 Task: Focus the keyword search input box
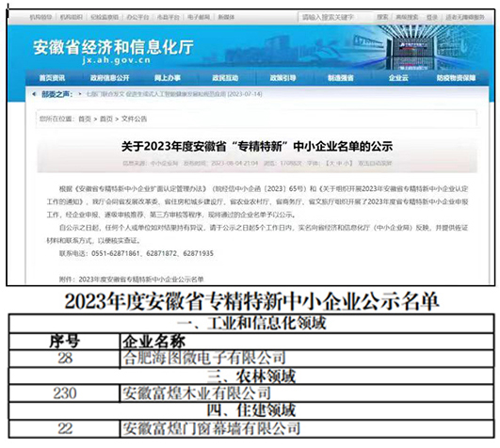pyautogui.click(x=335, y=17)
